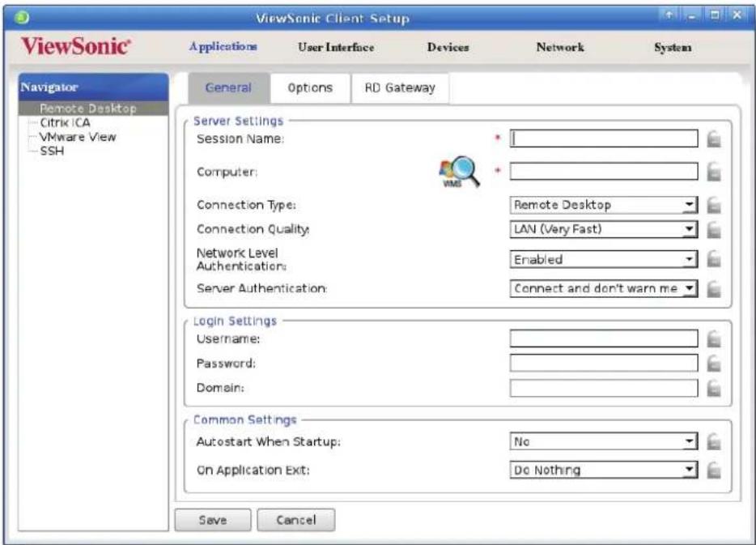The height and width of the screenshot is (545, 756).
Task: Select VMware View in the Navigator
Action: 78,137
